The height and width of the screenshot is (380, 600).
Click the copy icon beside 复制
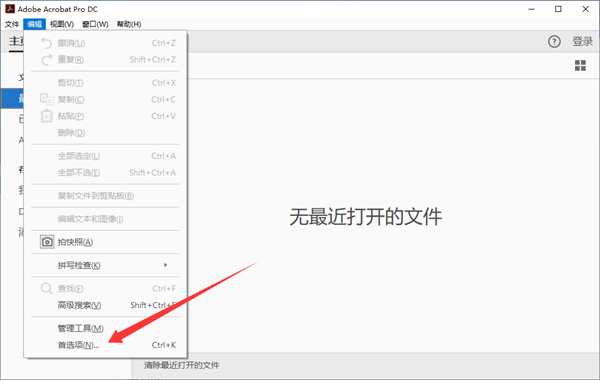pyautogui.click(x=47, y=99)
